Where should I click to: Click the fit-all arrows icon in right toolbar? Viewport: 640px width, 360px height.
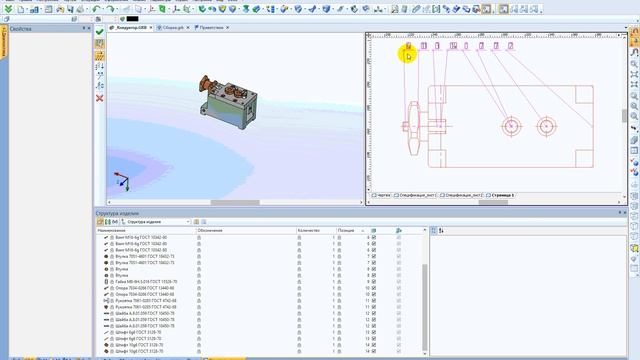[634, 74]
